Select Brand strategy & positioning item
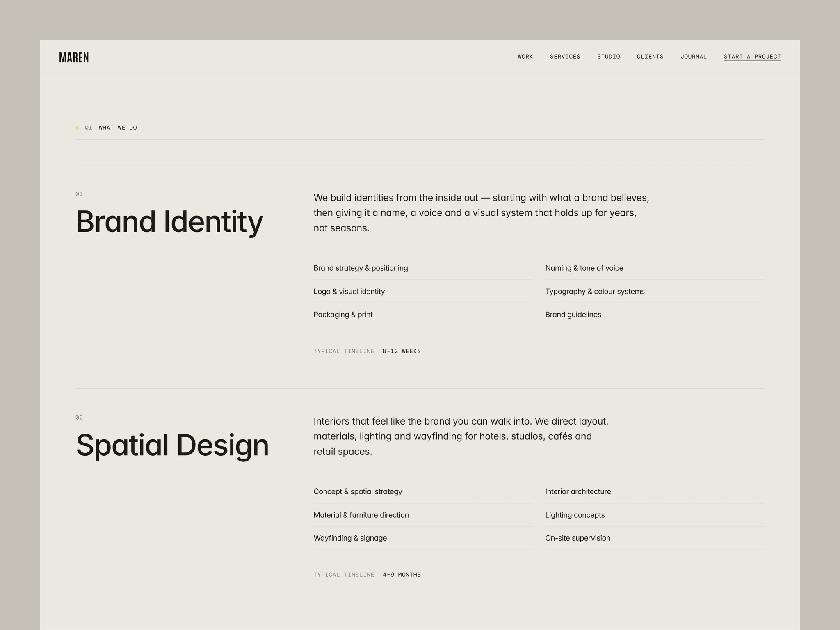This screenshot has height=630, width=840. tap(423, 268)
